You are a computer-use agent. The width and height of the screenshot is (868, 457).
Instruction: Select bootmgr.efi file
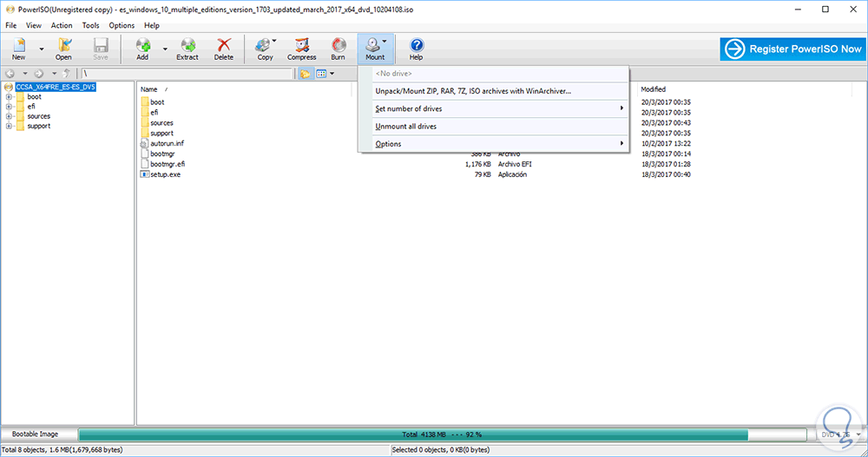(168, 164)
